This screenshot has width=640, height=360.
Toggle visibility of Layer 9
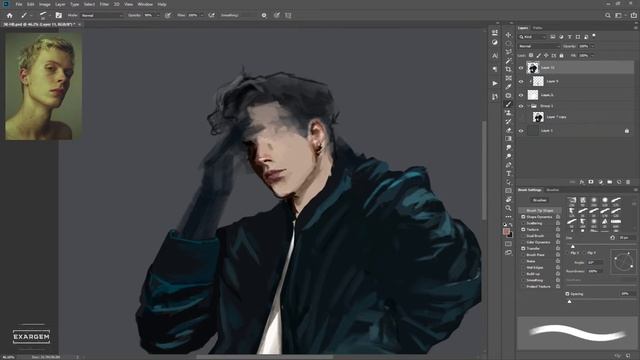pos(521,82)
